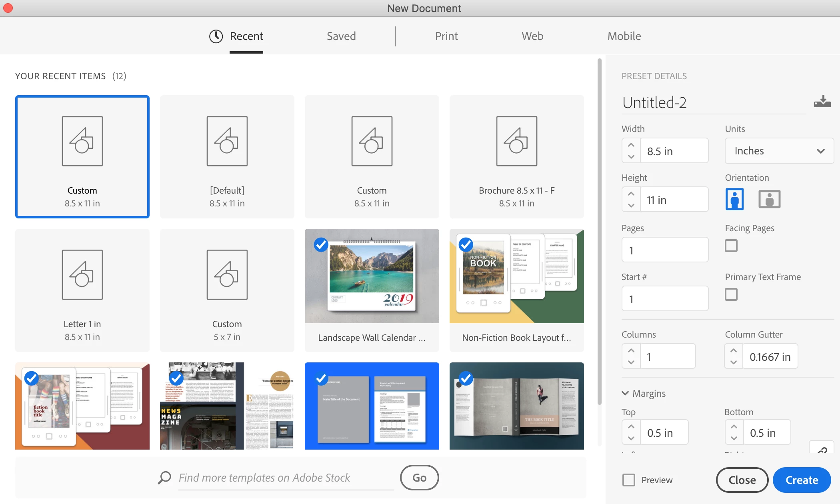The image size is (840, 504).
Task: Increase the Width value with up arrow
Action: pos(631,145)
